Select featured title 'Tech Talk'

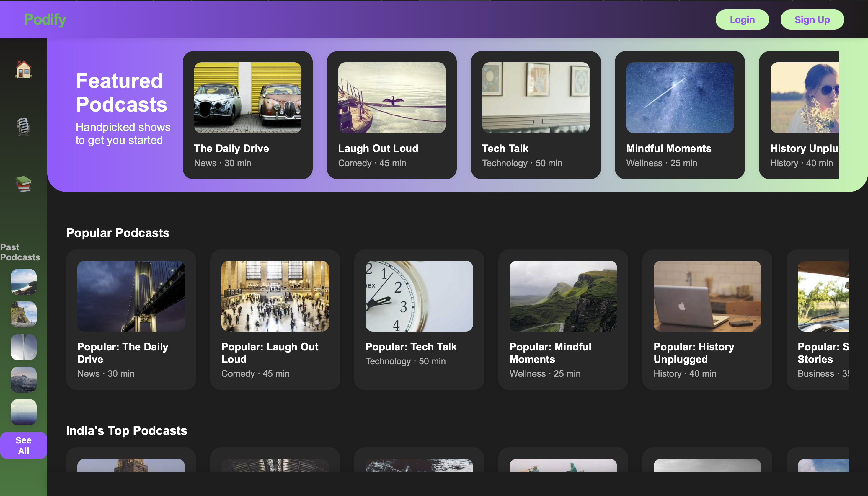coord(505,149)
